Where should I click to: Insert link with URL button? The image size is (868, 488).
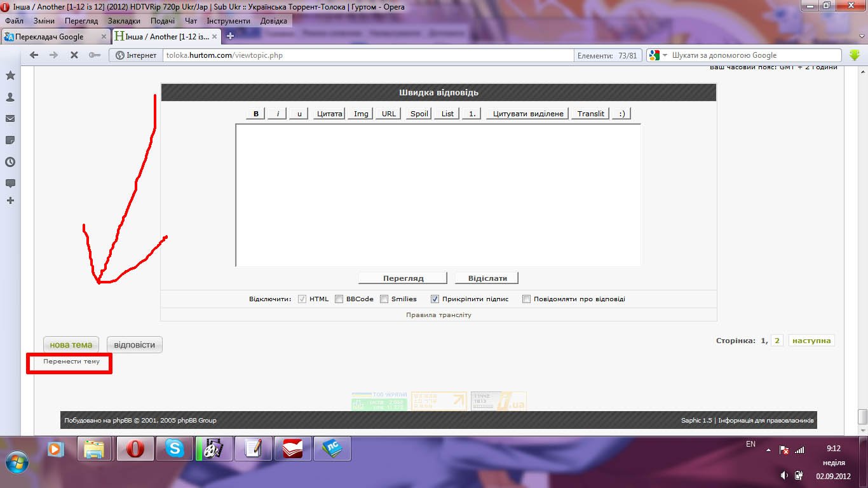(389, 114)
